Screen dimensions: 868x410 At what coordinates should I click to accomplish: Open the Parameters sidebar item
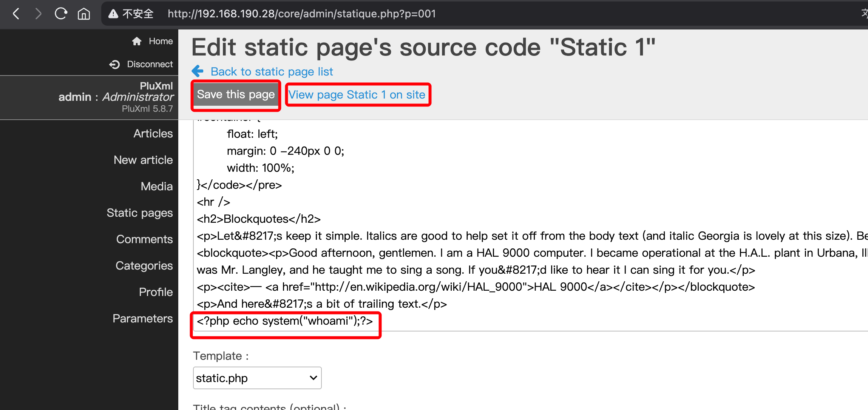(x=142, y=319)
